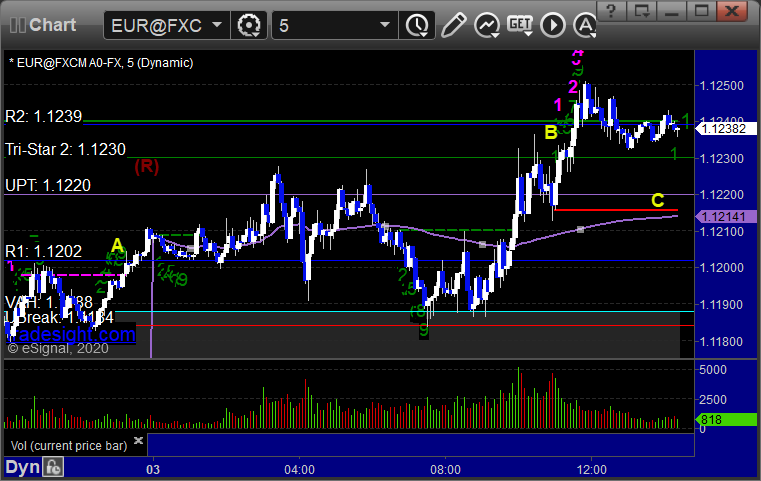761x481 pixels.
Task: Open the time template clock icon
Action: [x=417, y=25]
